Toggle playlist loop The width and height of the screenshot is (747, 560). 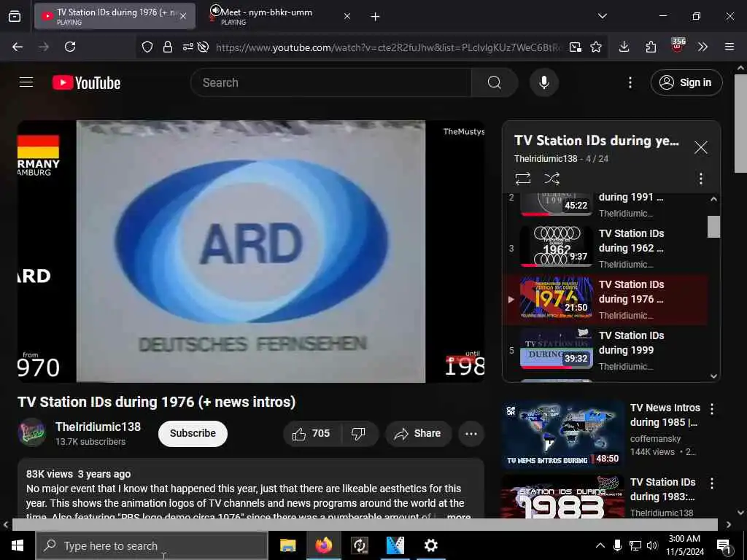522,179
